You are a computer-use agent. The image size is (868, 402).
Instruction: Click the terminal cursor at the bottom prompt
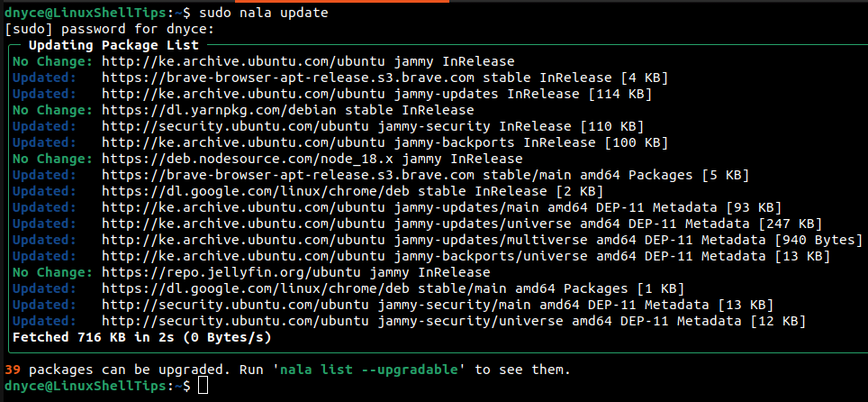point(203,386)
